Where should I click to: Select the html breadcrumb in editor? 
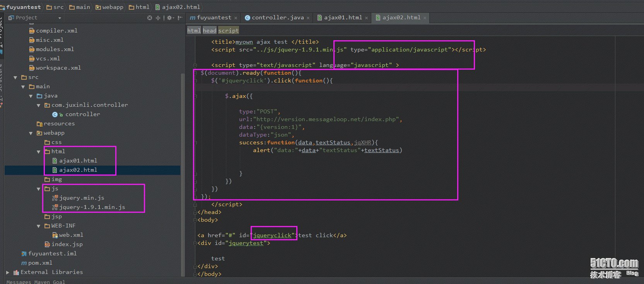click(194, 31)
